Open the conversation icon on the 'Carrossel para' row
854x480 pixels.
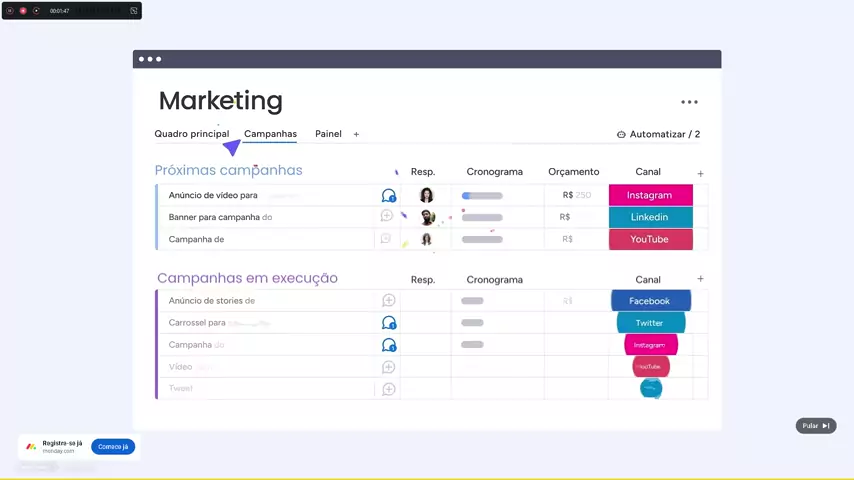click(x=388, y=323)
